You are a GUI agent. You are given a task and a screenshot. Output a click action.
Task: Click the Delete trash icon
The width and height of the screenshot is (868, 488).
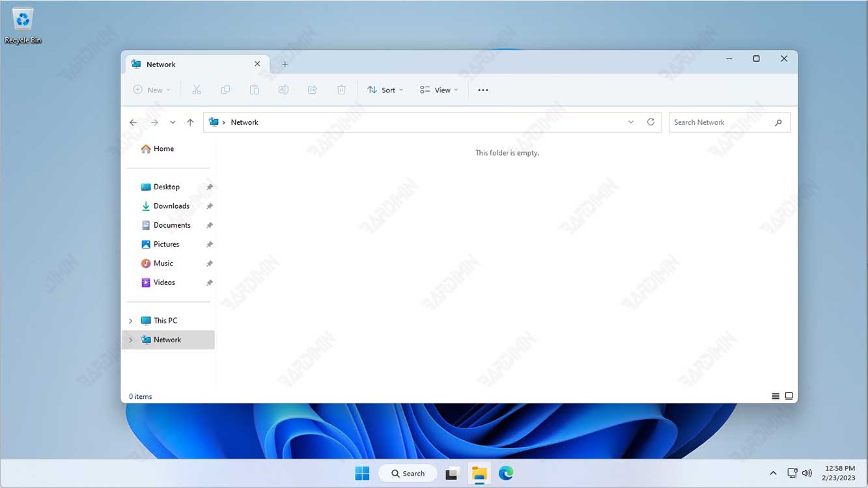point(341,90)
